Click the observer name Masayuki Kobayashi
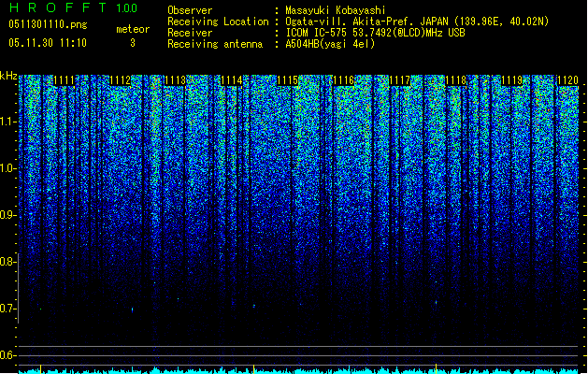This screenshot has width=588, height=374. pos(336,10)
